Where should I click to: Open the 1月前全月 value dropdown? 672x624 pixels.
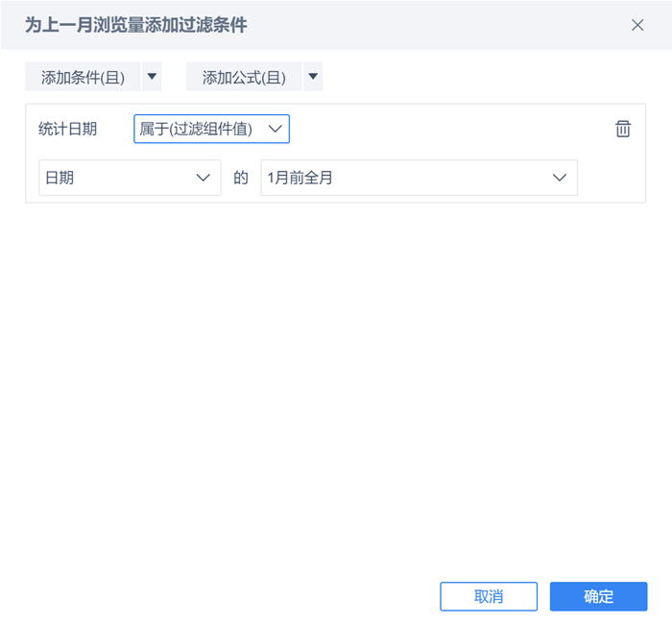point(419,178)
